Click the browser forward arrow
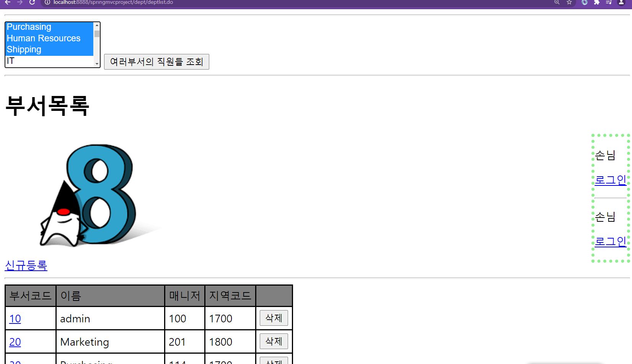Screen dimensions: 632x364 [x=20, y=2]
